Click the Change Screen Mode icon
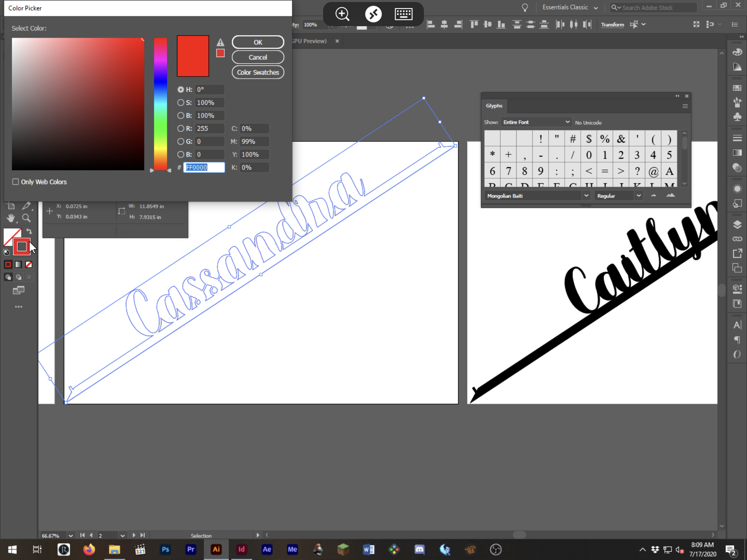The image size is (747, 560). tap(18, 290)
